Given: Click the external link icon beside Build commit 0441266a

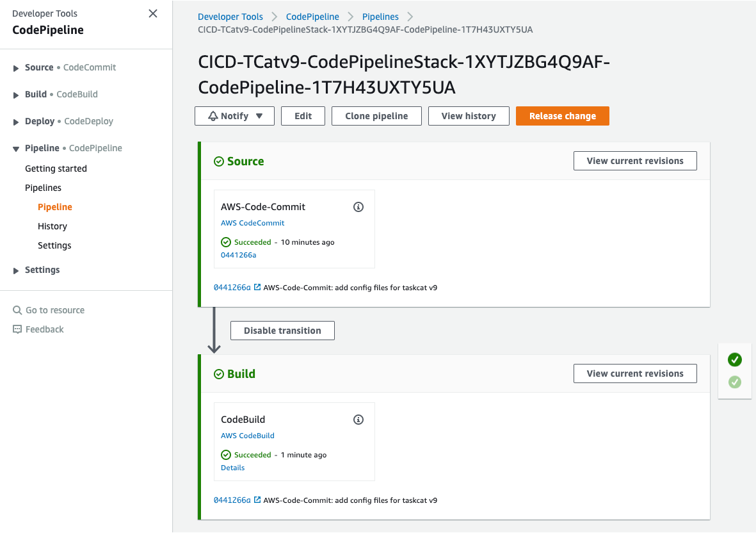Looking at the screenshot, I should (x=257, y=500).
